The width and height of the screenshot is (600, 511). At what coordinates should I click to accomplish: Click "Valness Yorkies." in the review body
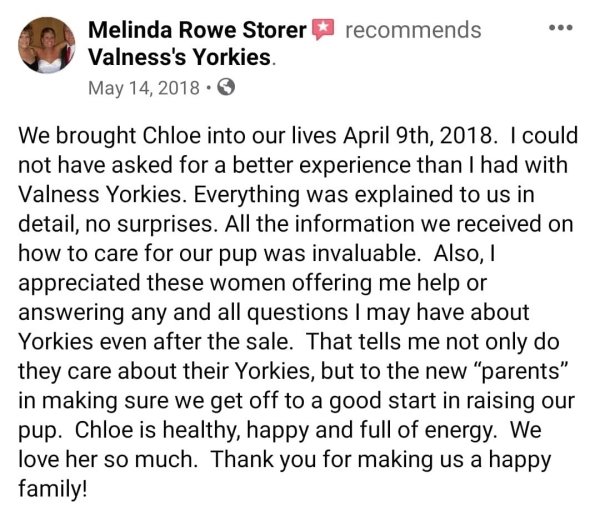(x=103, y=194)
